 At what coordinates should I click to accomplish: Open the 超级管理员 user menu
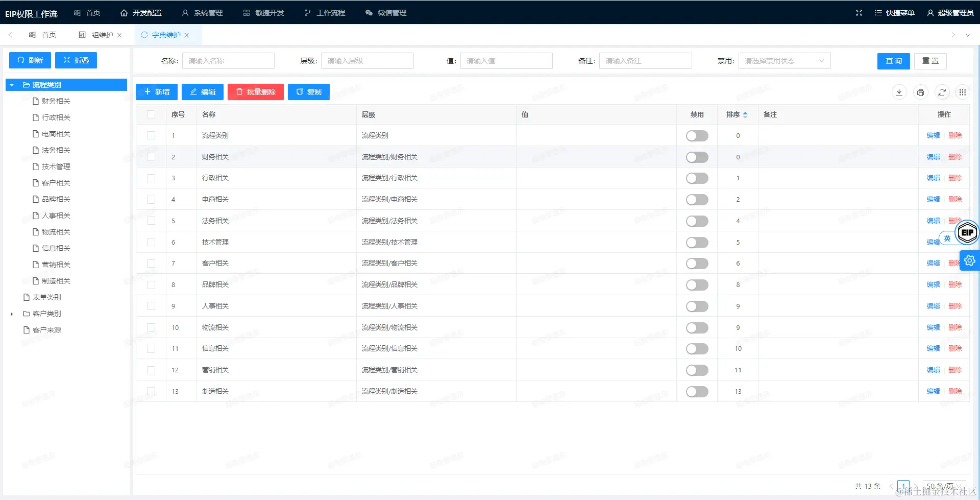coord(950,13)
